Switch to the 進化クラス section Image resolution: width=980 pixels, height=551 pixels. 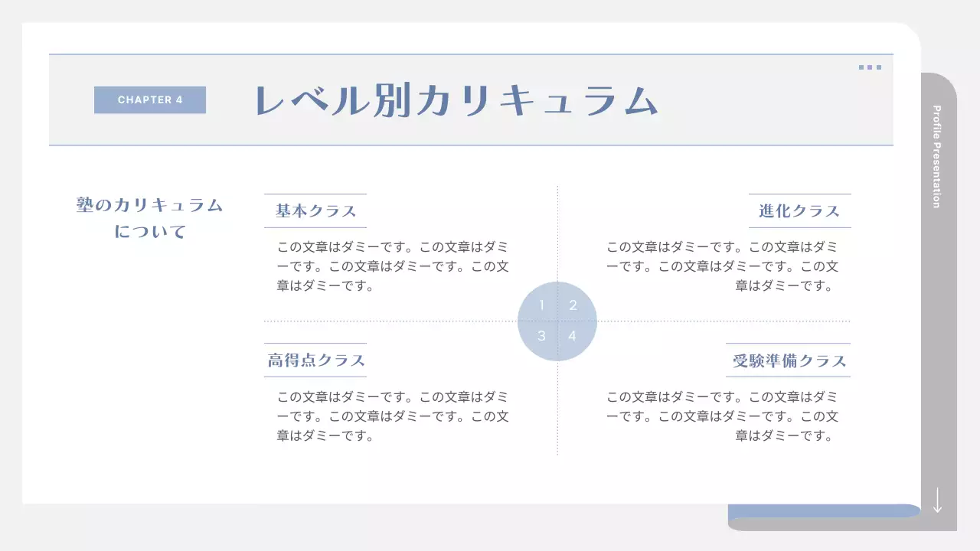pos(798,210)
